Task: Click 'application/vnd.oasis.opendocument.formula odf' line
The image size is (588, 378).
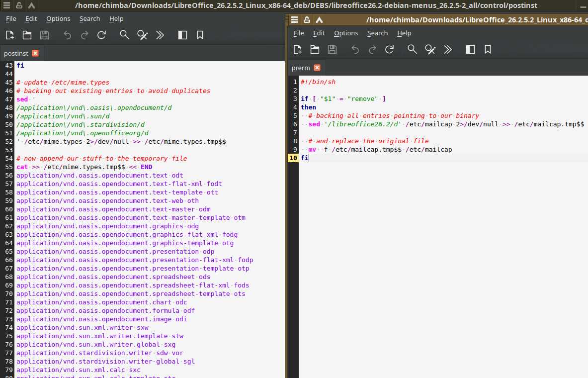Action: tap(105, 310)
